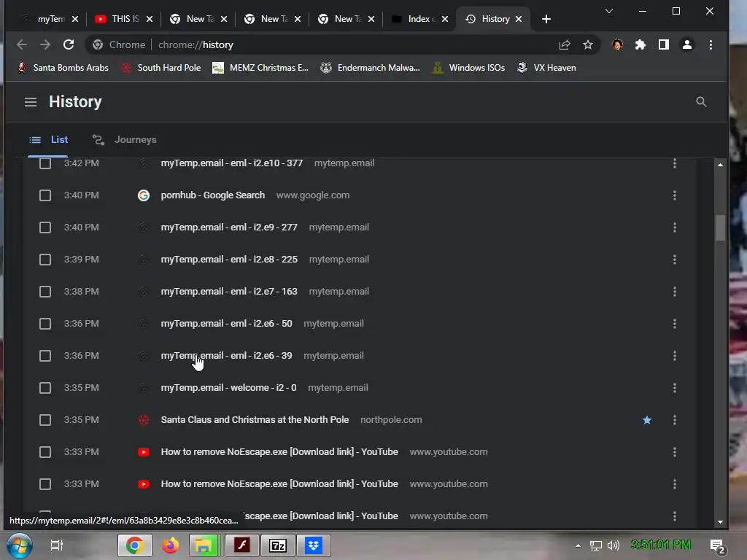Image resolution: width=747 pixels, height=560 pixels.
Task: Open more actions for i2.e6 - 50 entry
Action: coord(675,324)
